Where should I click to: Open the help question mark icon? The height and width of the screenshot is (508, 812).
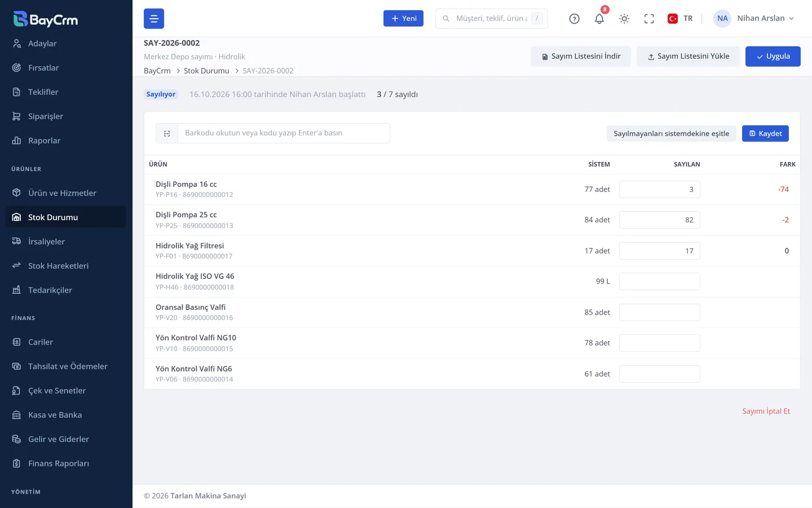tap(574, 19)
